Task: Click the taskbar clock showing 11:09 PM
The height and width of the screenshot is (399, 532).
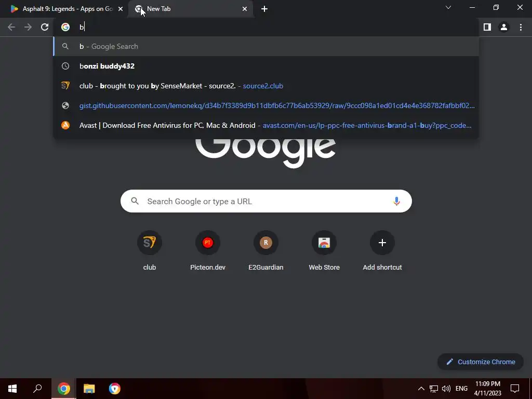Action: (x=487, y=389)
